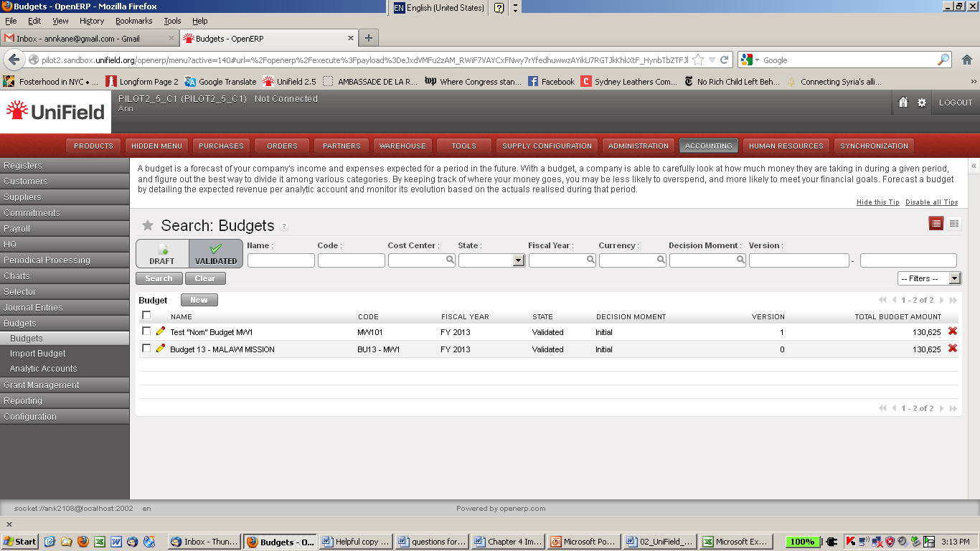Image resolution: width=980 pixels, height=551 pixels.
Task: Edit the Test "Nom" Budget MW1 pencil icon
Action: click(x=161, y=331)
